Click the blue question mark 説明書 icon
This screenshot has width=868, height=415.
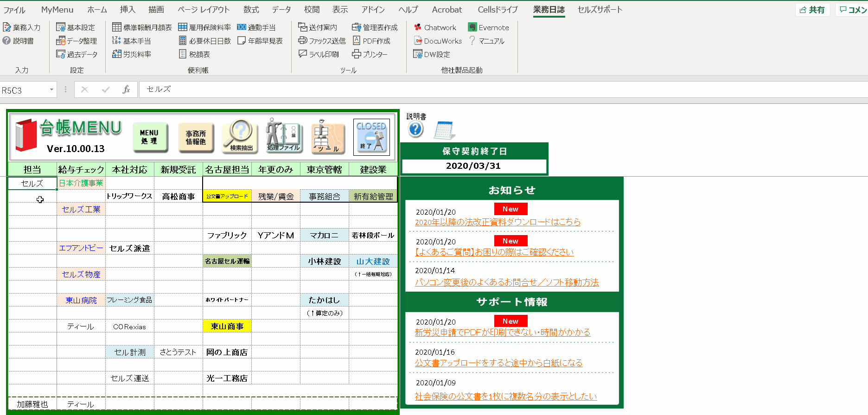(x=416, y=129)
